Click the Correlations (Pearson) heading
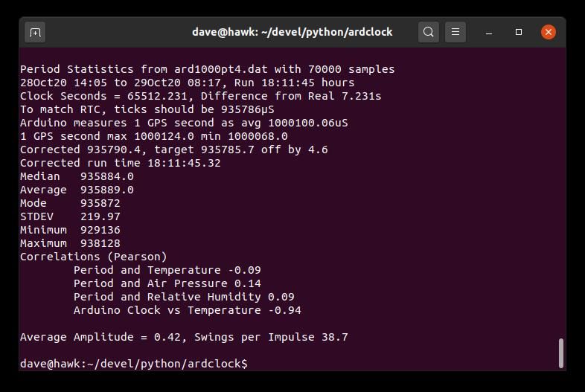 click(x=93, y=257)
